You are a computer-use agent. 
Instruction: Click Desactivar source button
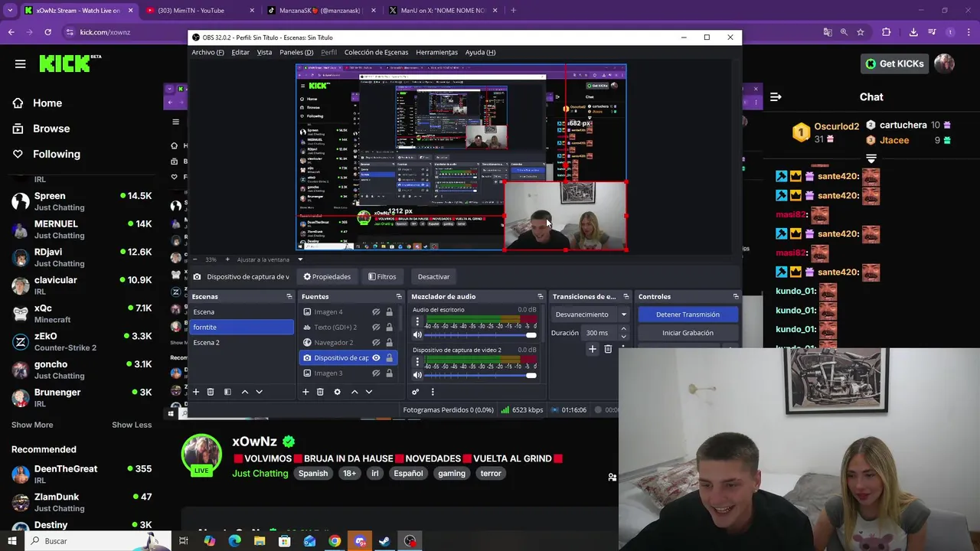click(x=433, y=277)
